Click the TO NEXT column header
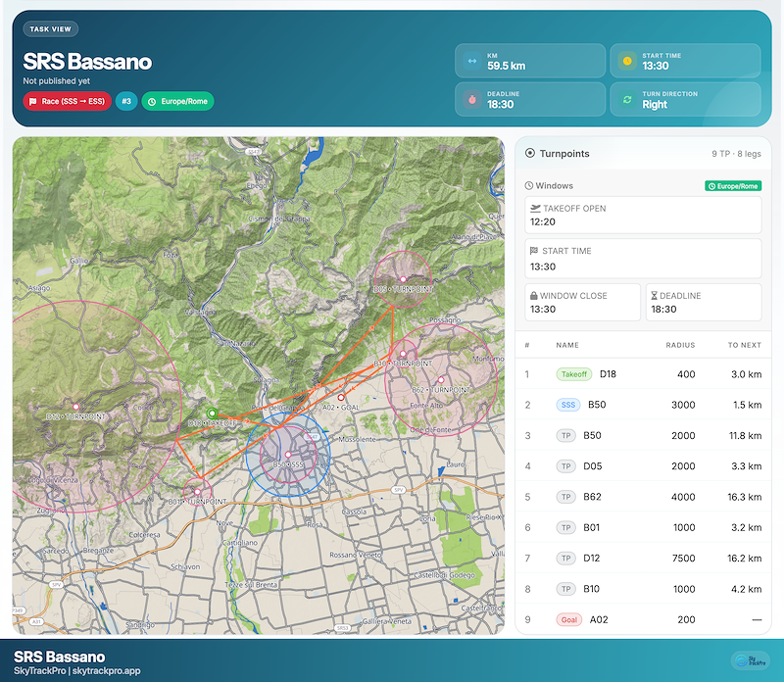The image size is (784, 682). [x=745, y=345]
